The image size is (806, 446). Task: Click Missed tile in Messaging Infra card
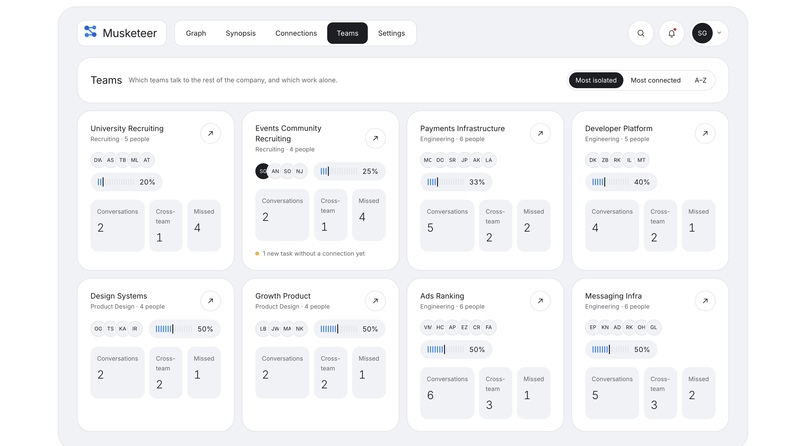coord(699,393)
